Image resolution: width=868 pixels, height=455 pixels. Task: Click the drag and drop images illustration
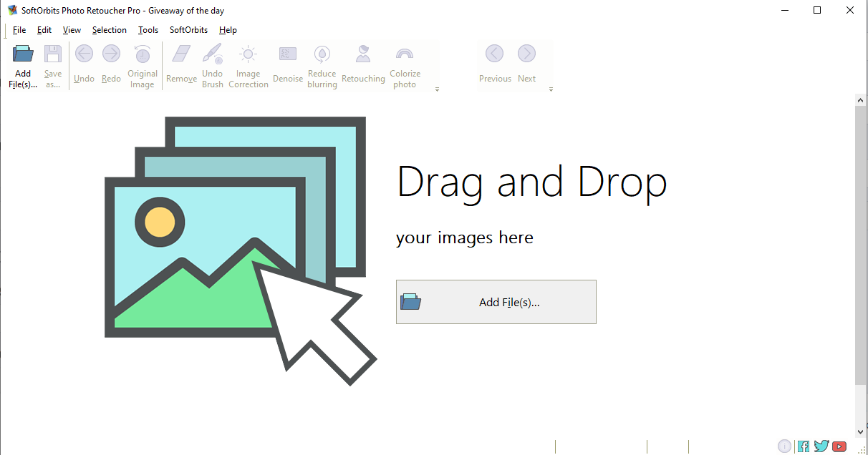point(241,250)
